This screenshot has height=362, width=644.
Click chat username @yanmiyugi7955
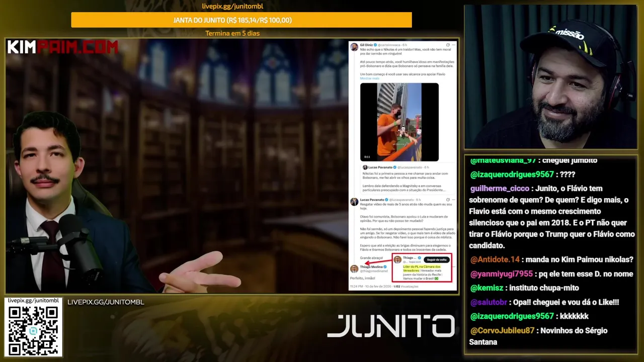click(x=502, y=274)
